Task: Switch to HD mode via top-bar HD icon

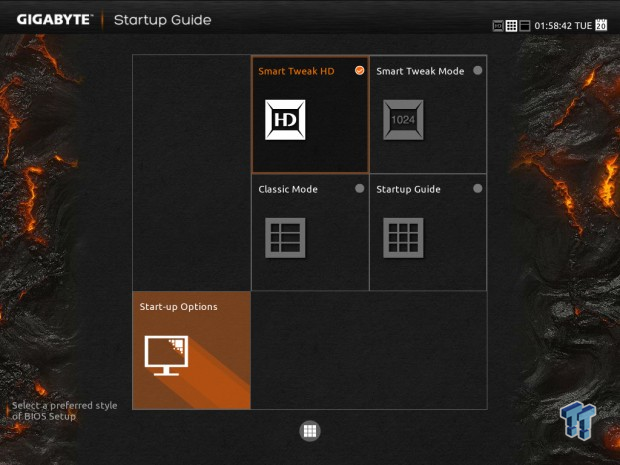Action: click(498, 26)
